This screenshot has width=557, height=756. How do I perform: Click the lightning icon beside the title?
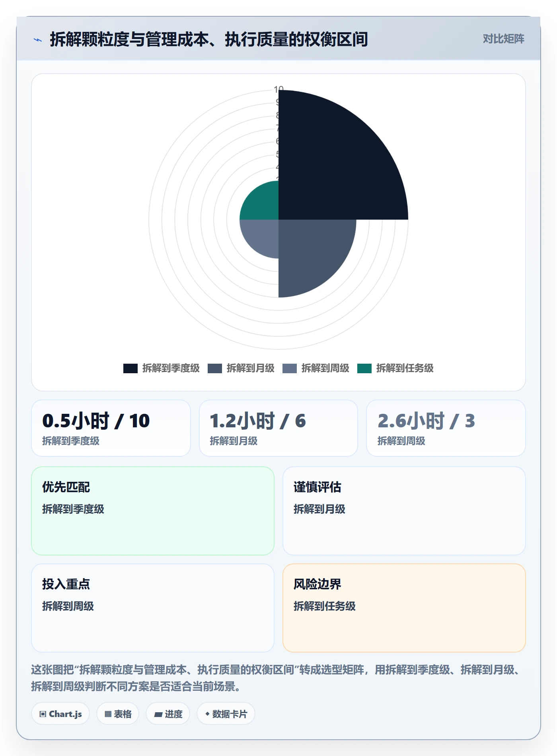click(38, 40)
